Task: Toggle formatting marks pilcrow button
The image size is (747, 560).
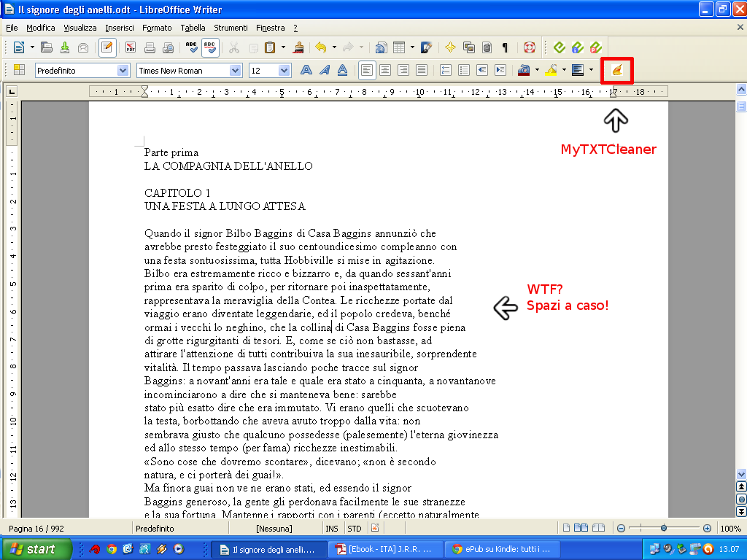Action: pos(505,48)
